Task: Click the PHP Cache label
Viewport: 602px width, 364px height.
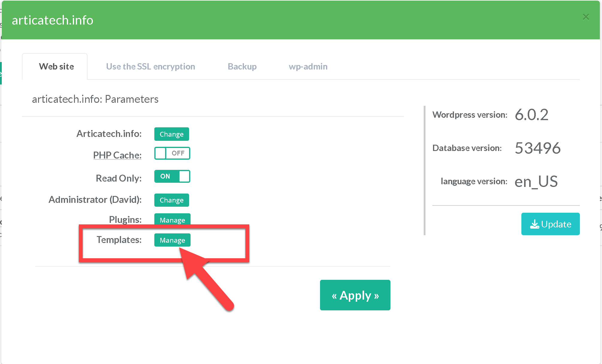Action: [x=117, y=155]
